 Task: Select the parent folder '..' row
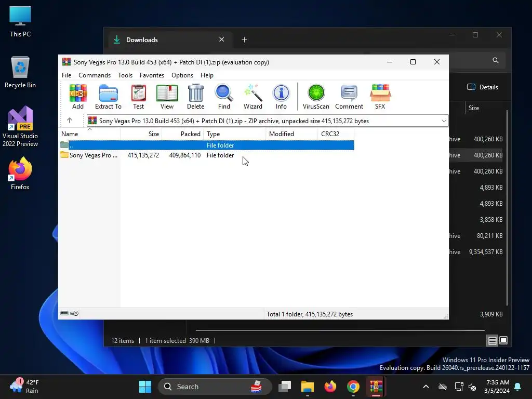pos(207,145)
